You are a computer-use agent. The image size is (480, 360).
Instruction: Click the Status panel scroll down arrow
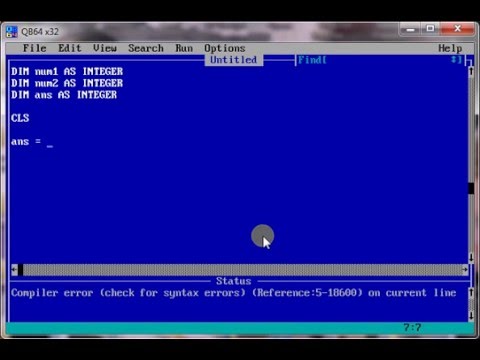[471, 316]
